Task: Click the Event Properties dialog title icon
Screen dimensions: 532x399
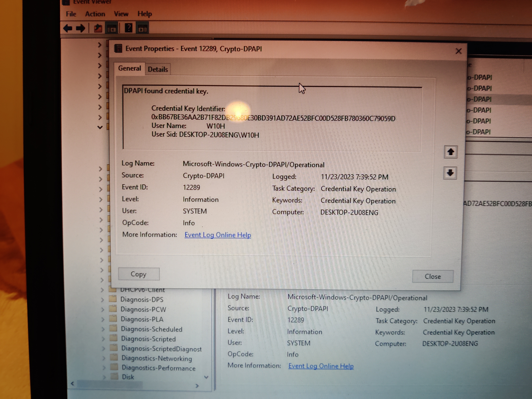Action: point(118,49)
